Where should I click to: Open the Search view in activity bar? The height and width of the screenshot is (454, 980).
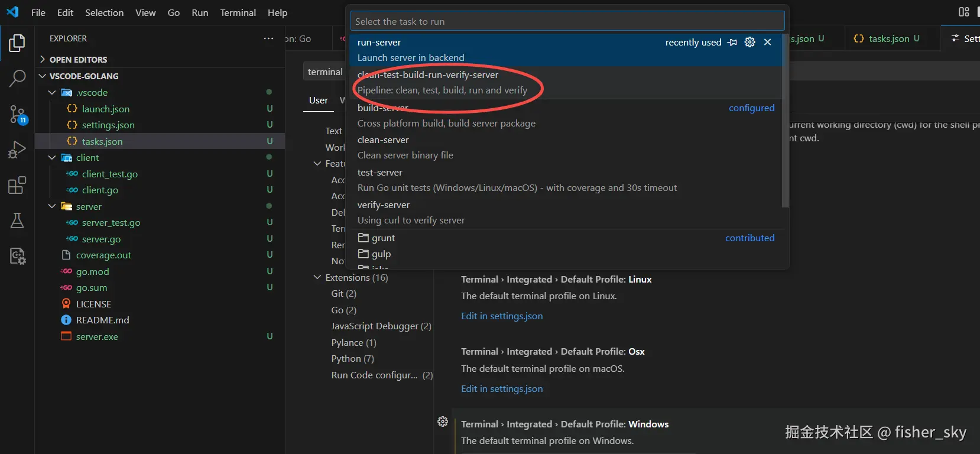pyautogui.click(x=17, y=78)
